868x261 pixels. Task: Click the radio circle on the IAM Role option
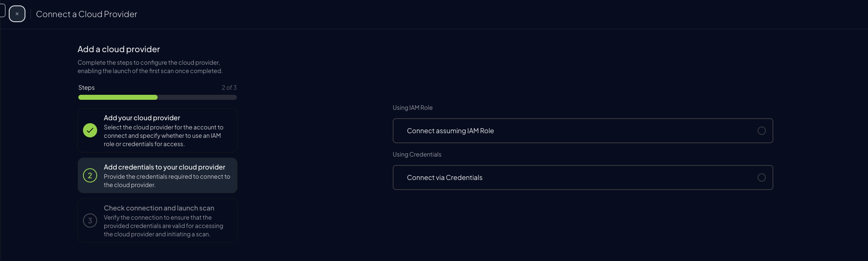762,130
